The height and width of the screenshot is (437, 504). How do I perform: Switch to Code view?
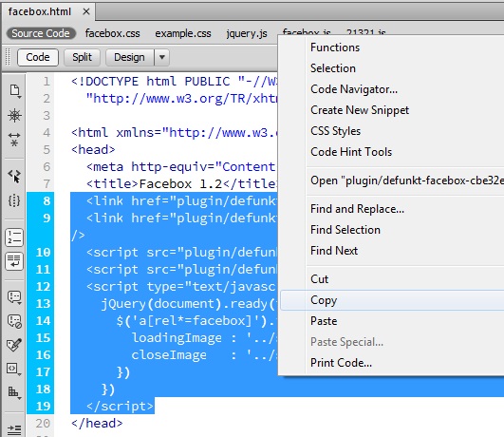point(38,57)
